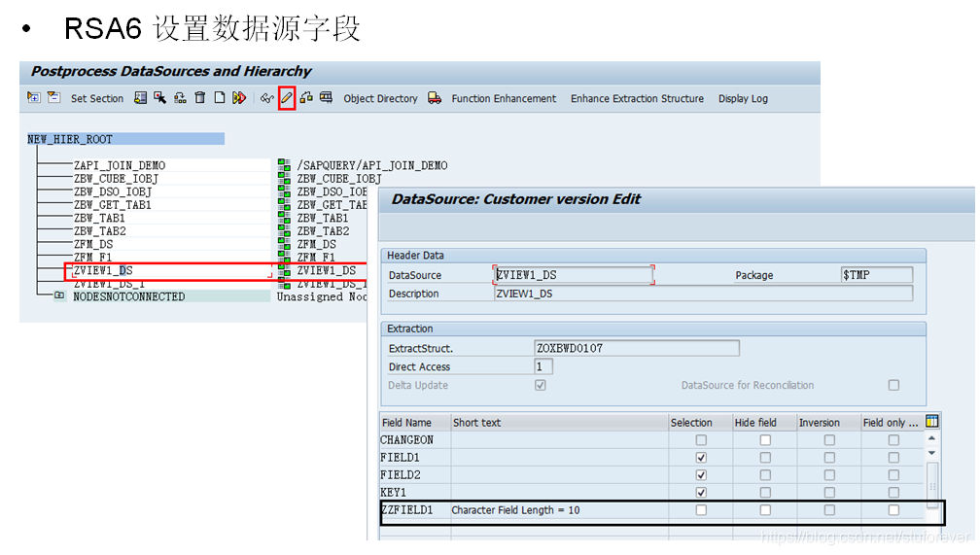Screen dimensions: 980x555
Task: Uncheck Selection for FIELD2
Action: coord(701,475)
